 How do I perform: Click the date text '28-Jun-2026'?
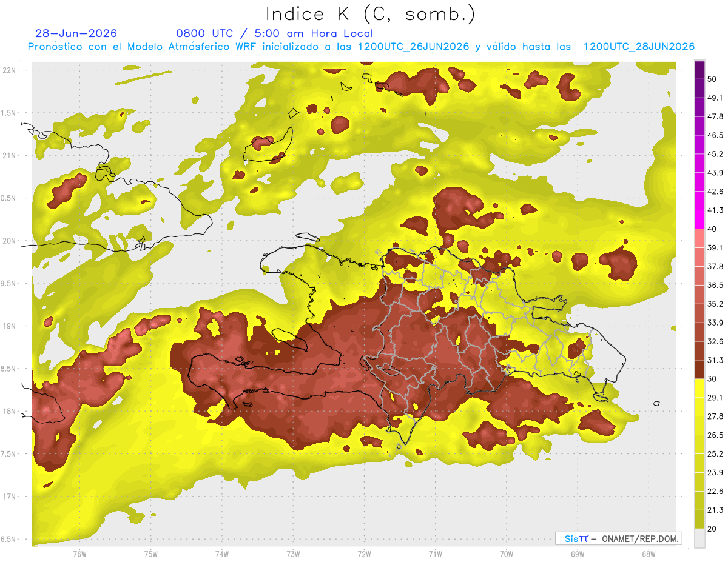pyautogui.click(x=76, y=33)
